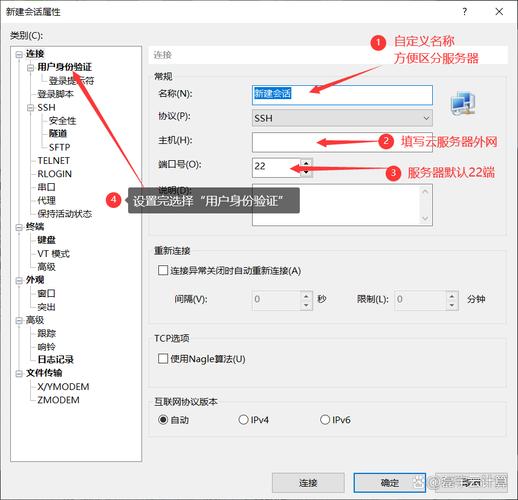
Task: Select X/YMODEM in the tree
Action: pos(63,387)
